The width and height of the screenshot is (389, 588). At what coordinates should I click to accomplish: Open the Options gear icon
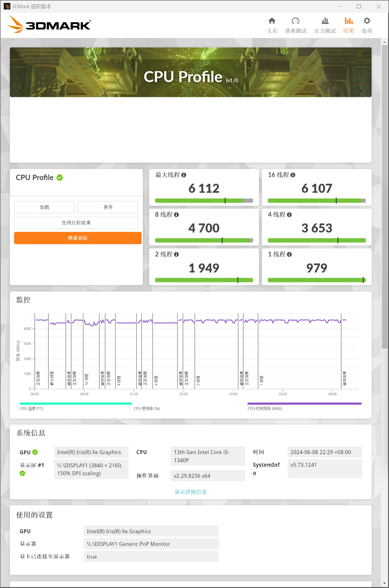click(366, 21)
